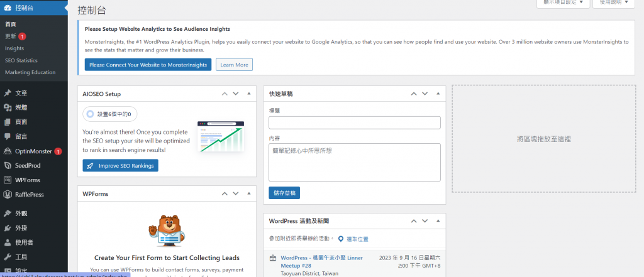Click the 將區塊拖放至這裡 drop zone
644x277 pixels.
click(x=544, y=139)
